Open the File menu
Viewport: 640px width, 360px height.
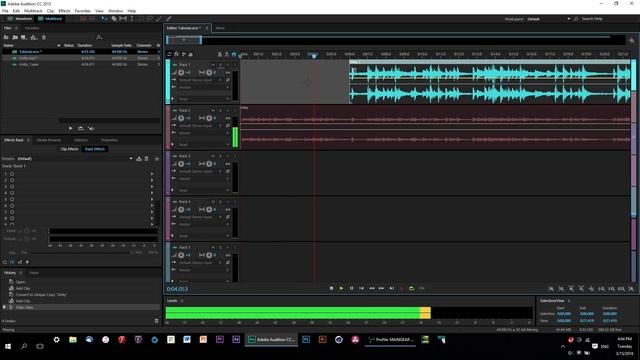[5, 11]
